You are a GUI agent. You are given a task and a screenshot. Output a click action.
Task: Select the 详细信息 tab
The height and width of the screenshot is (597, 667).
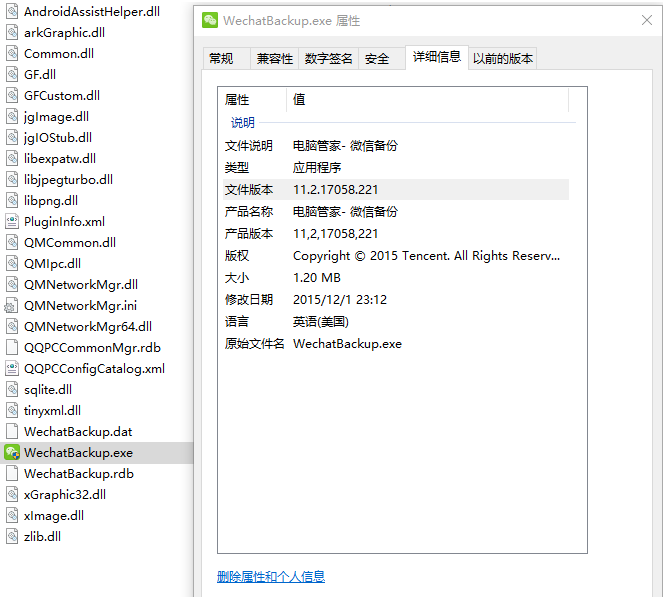(437, 57)
